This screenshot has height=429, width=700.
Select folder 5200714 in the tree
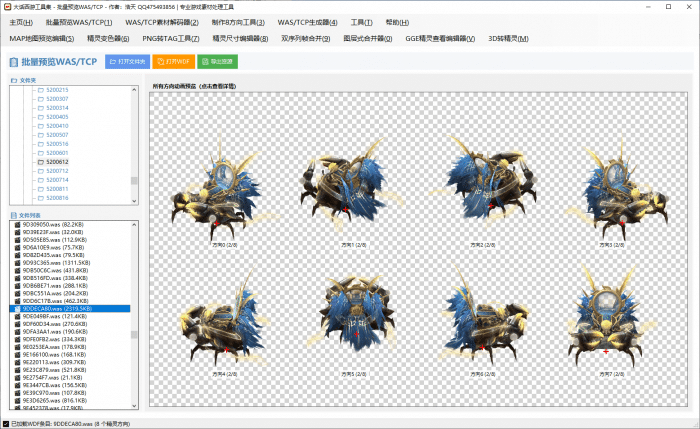pos(57,180)
